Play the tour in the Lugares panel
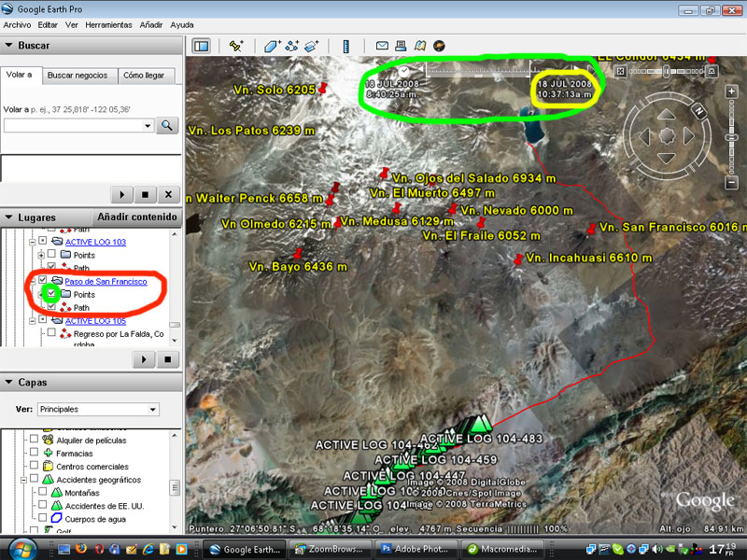The width and height of the screenshot is (747, 560). [144, 359]
